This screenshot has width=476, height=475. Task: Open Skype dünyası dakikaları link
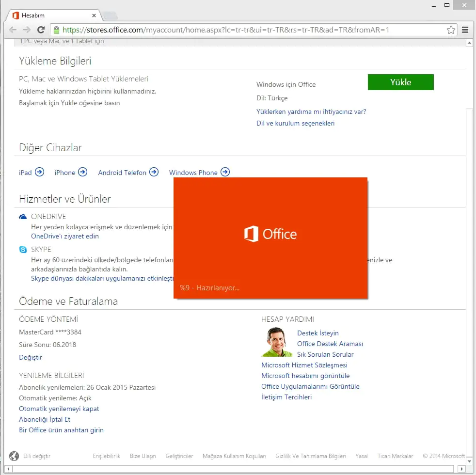click(102, 278)
